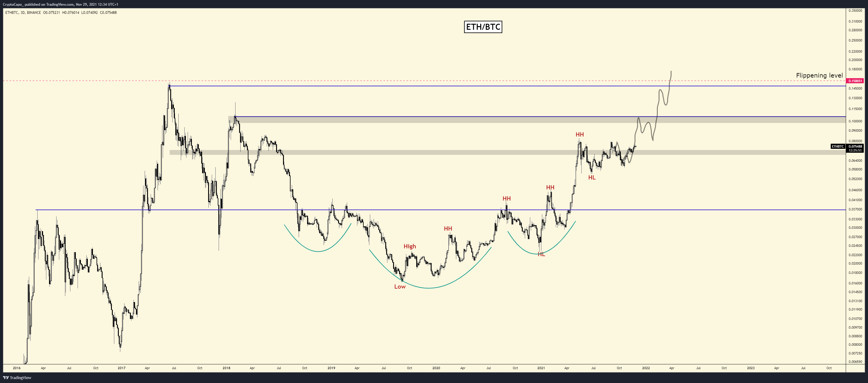Click the 2017 marker on time axis
Image resolution: width=868 pixels, height=383 pixels.
(x=122, y=368)
